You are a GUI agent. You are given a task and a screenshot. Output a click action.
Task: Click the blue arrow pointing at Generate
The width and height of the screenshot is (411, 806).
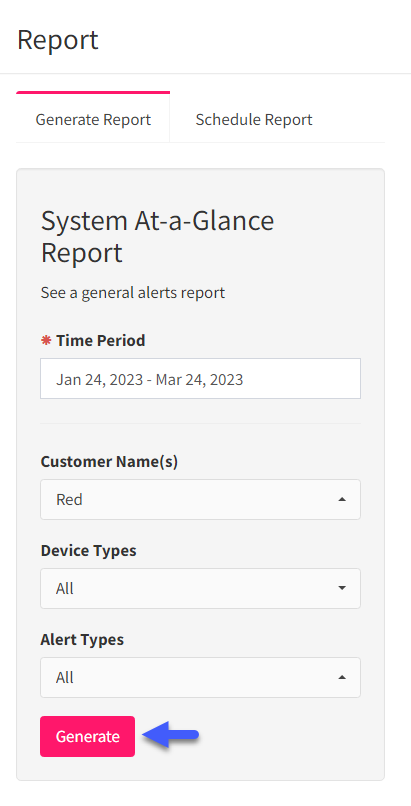coord(170,735)
